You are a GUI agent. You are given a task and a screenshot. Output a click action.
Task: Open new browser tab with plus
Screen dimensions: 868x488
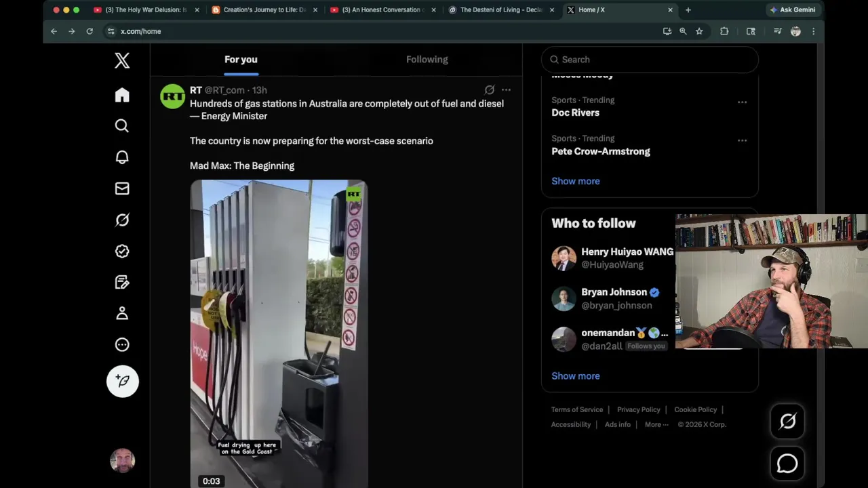click(688, 10)
